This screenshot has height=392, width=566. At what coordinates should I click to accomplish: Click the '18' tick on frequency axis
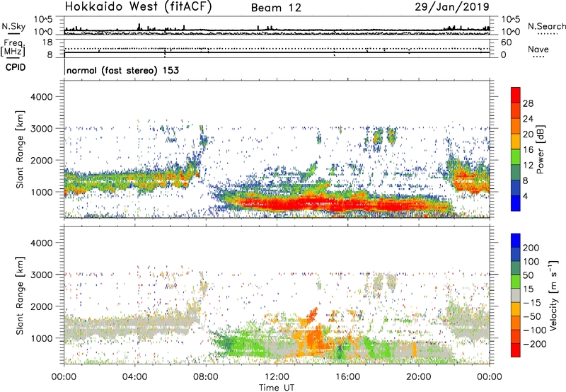click(x=47, y=42)
